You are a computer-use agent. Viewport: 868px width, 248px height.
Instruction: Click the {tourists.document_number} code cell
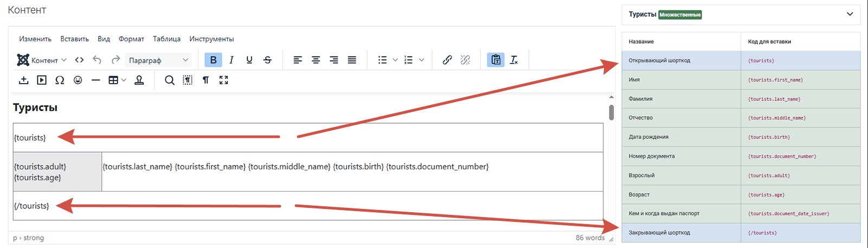click(x=800, y=156)
